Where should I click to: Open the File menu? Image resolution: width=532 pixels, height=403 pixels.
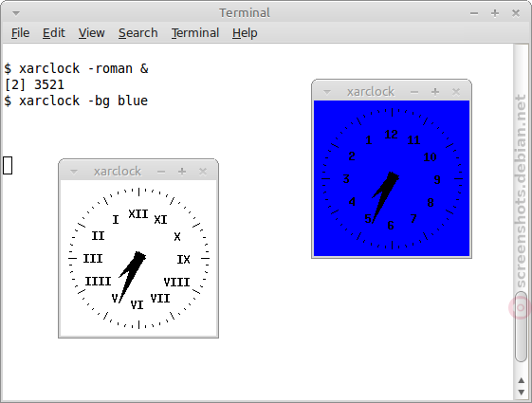click(20, 33)
